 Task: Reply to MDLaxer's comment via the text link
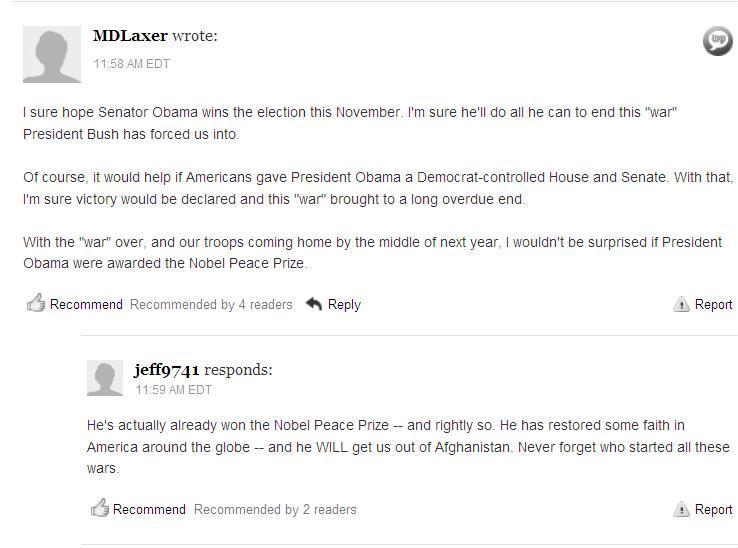[x=344, y=304]
